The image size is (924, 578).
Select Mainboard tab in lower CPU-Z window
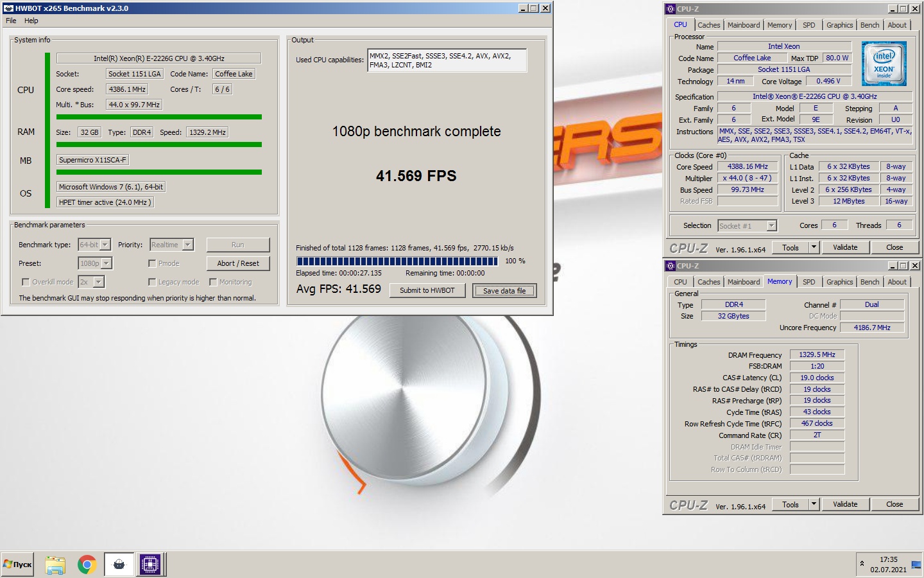744,282
